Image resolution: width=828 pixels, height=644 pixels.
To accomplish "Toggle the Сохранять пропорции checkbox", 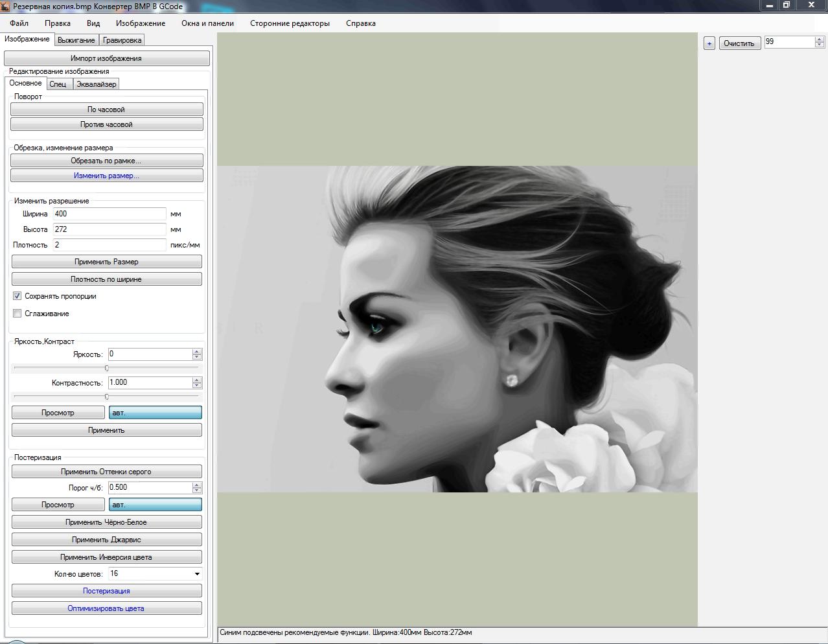I will tap(17, 296).
